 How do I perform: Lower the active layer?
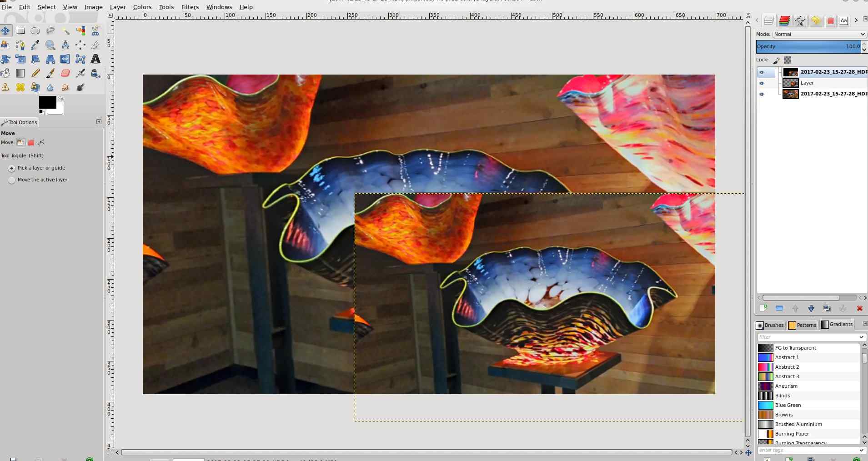[x=811, y=308]
